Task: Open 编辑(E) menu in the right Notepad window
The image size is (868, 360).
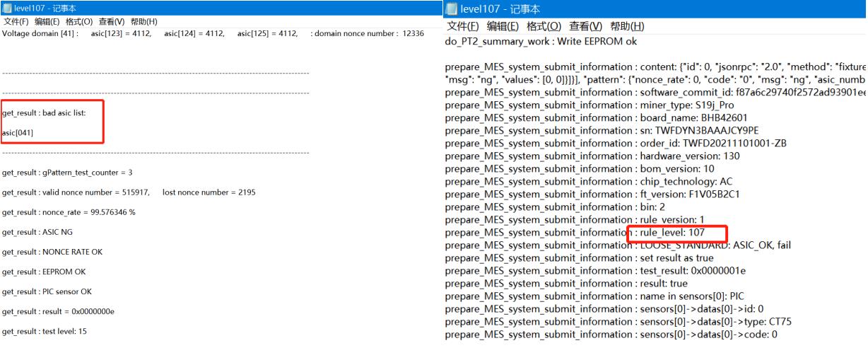Action: (x=503, y=26)
